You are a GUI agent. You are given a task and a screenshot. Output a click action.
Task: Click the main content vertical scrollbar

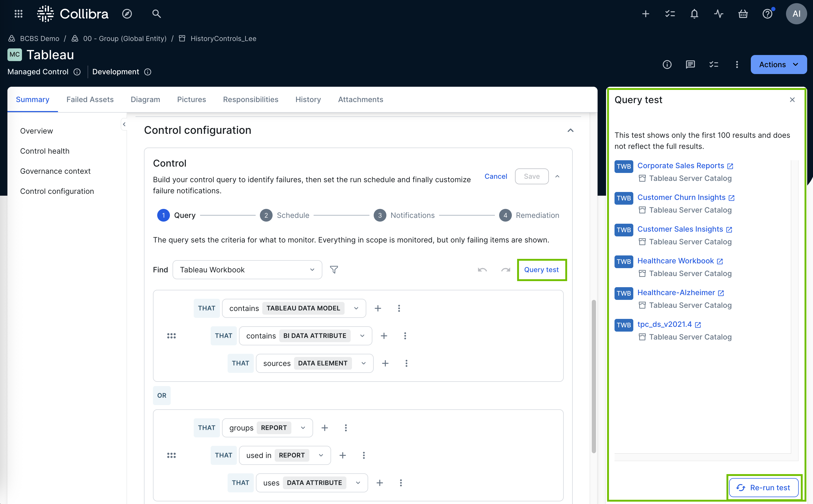point(594,377)
